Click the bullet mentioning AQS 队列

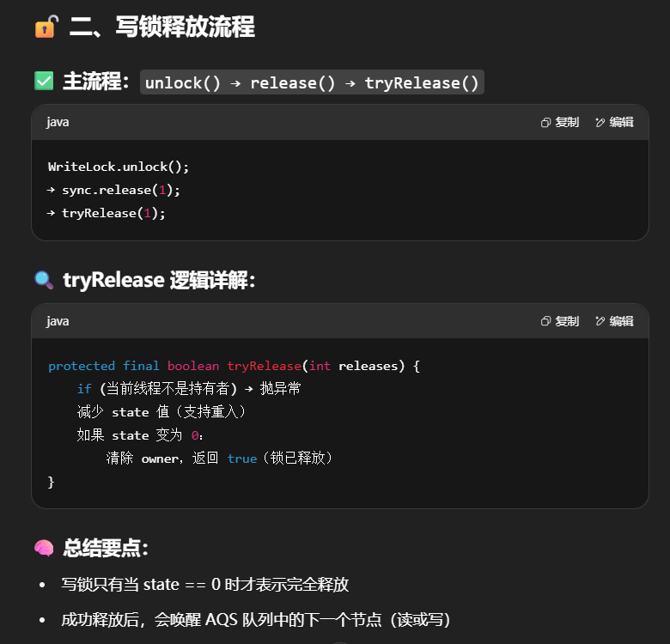pyautogui.click(x=256, y=619)
